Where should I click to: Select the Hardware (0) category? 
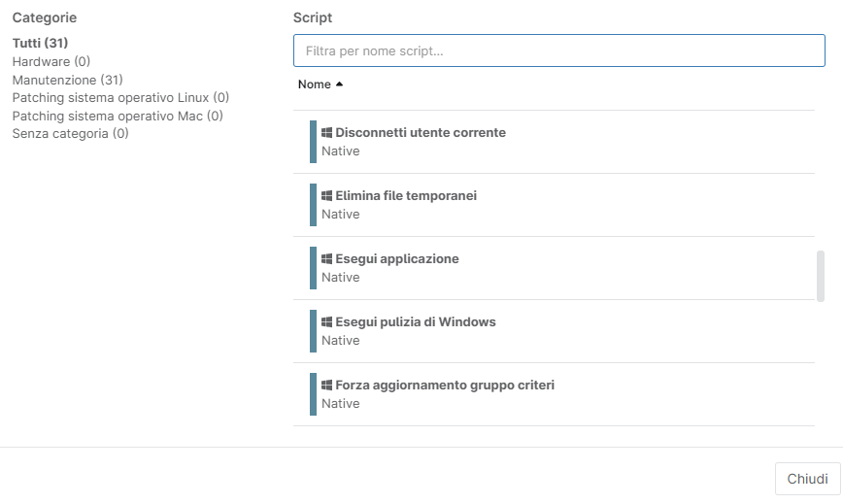pyautogui.click(x=51, y=61)
